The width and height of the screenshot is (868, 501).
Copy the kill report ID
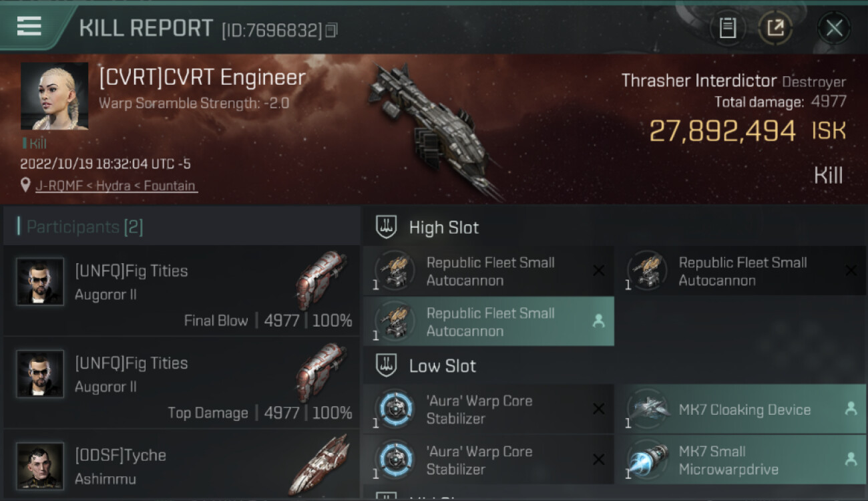click(332, 30)
